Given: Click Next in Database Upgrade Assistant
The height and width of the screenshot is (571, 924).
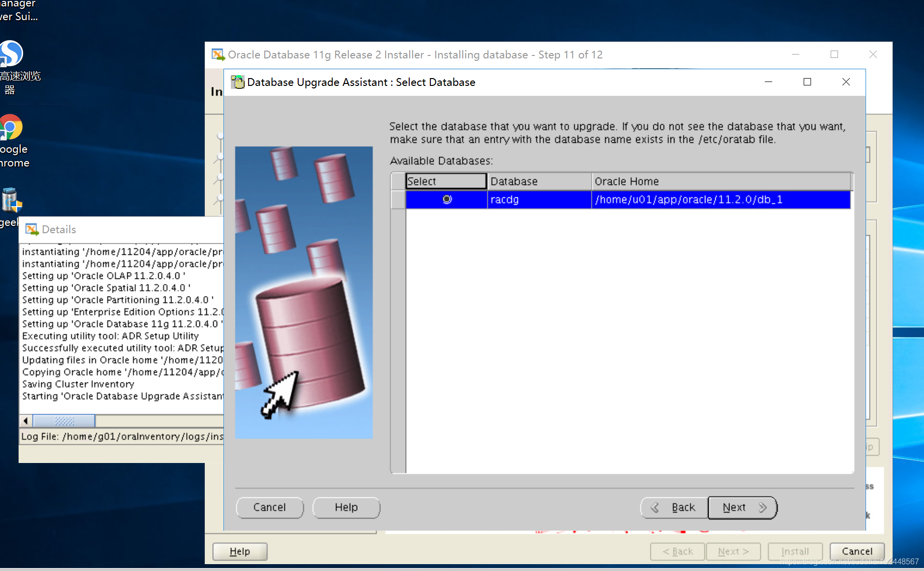Looking at the screenshot, I should click(x=742, y=507).
